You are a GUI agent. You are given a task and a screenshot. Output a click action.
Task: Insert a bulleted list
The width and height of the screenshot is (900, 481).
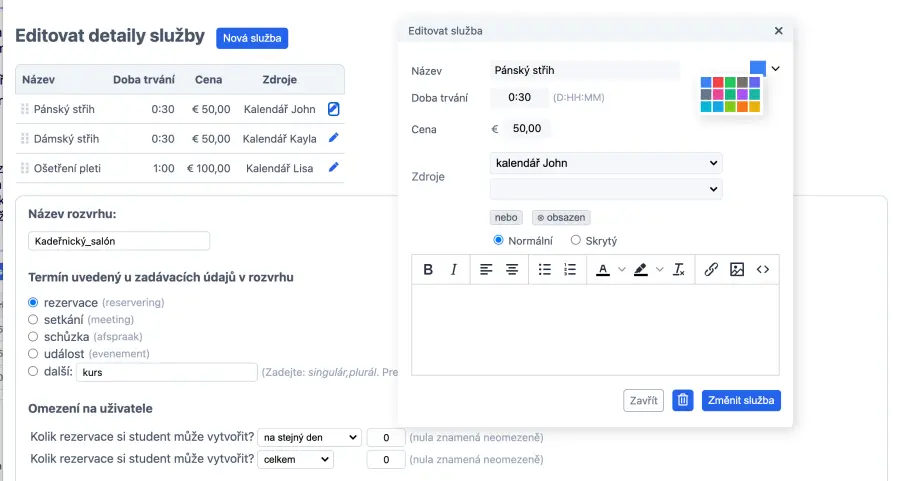pyautogui.click(x=544, y=269)
